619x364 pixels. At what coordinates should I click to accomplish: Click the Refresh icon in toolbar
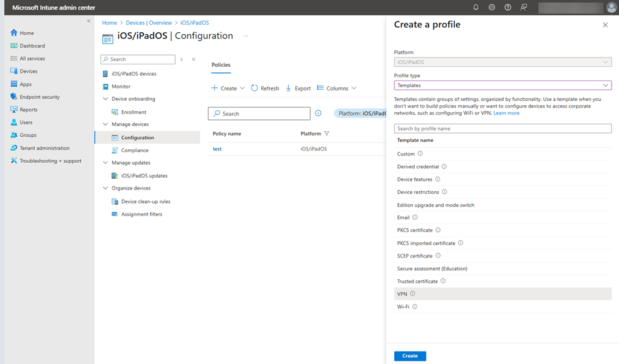pyautogui.click(x=254, y=89)
